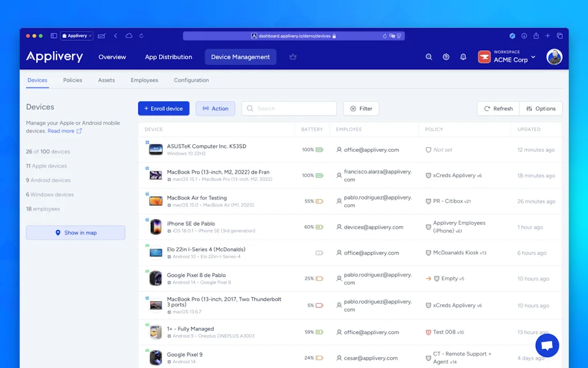Go to the Employees tab
The image size is (588, 368).
[x=144, y=80]
